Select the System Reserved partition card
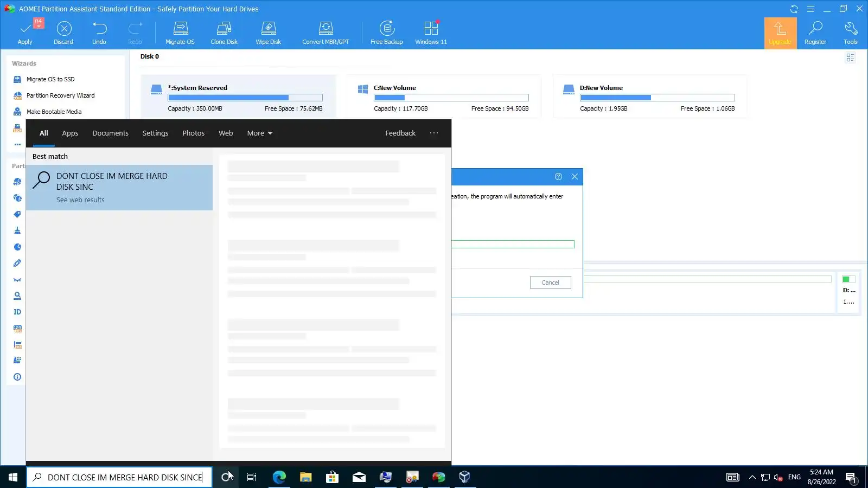Viewport: 868px width, 488px height. click(238, 97)
